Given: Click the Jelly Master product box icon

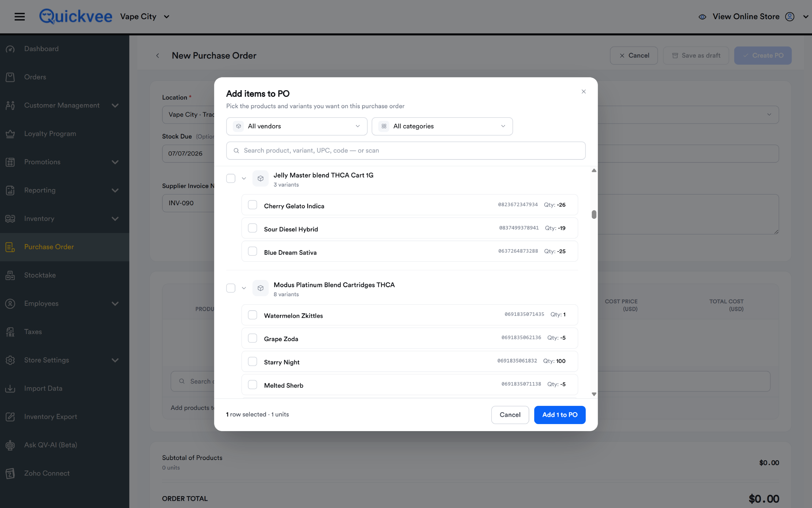Looking at the screenshot, I should pyautogui.click(x=261, y=178).
